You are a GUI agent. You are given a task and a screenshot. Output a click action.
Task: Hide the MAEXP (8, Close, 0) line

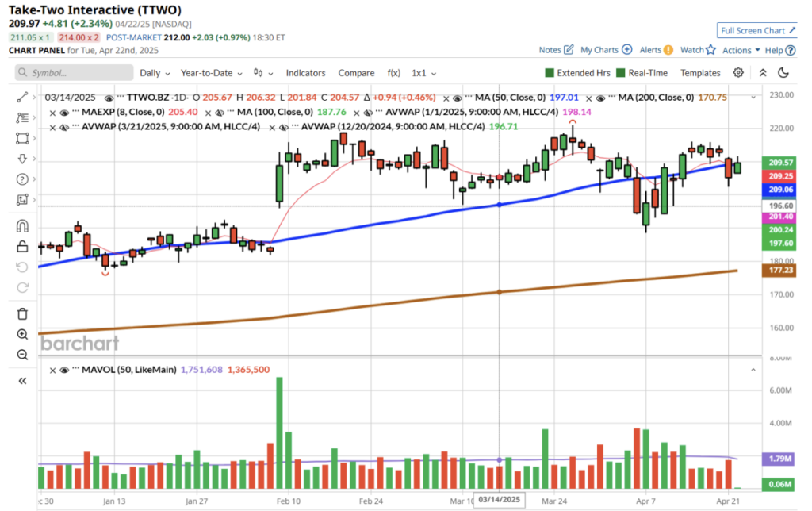64,113
